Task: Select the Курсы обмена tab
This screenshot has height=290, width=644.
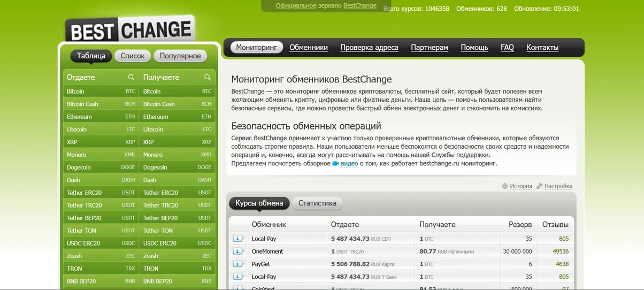Action: [x=259, y=203]
